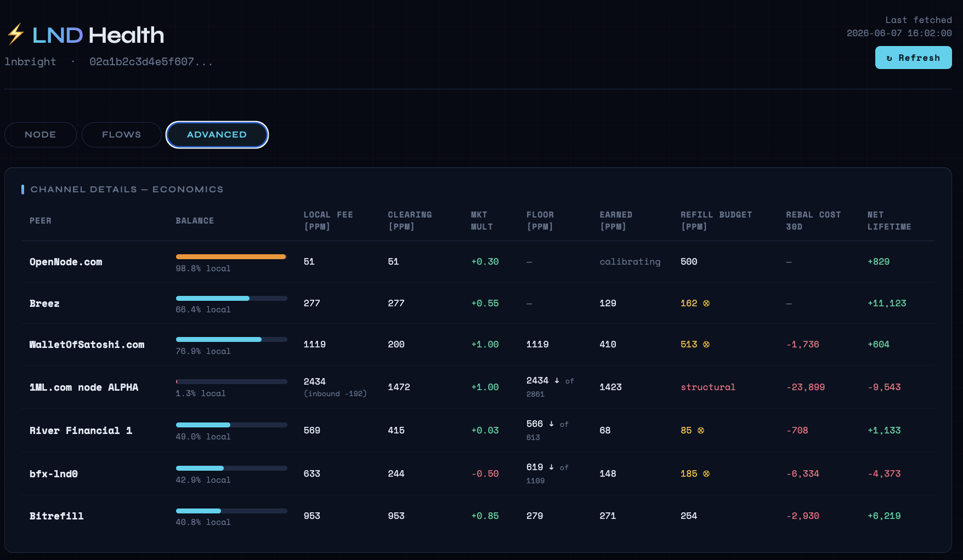This screenshot has height=560, width=963.
Task: Select the WalletOfSatoshi.com peer name
Action: click(87, 345)
